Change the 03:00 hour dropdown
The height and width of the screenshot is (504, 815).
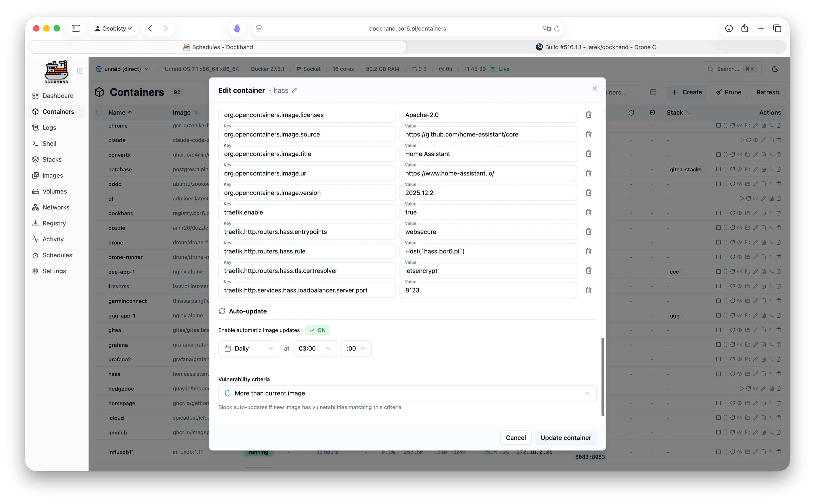pos(314,348)
